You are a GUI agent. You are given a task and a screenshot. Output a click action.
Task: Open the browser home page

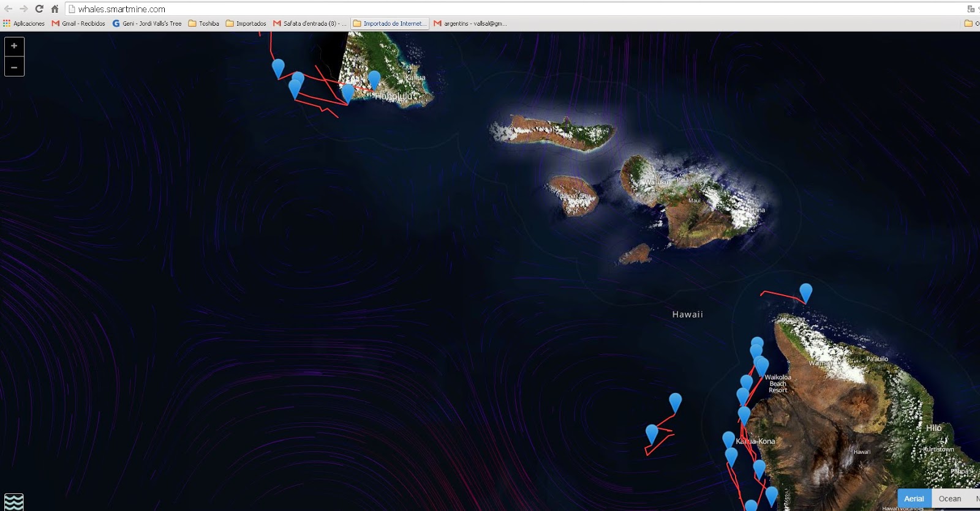coord(55,9)
